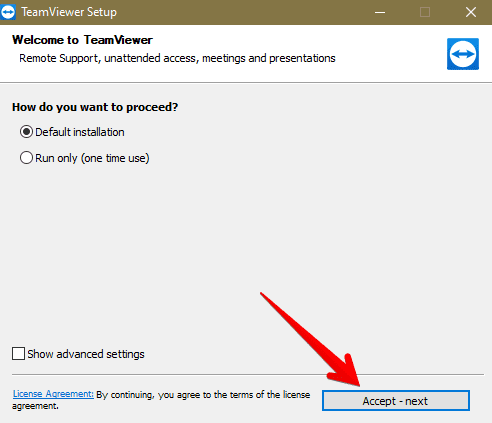Image resolution: width=492 pixels, height=423 pixels.
Task: Click the TeamViewer icon in title bar
Action: [x=7, y=12]
